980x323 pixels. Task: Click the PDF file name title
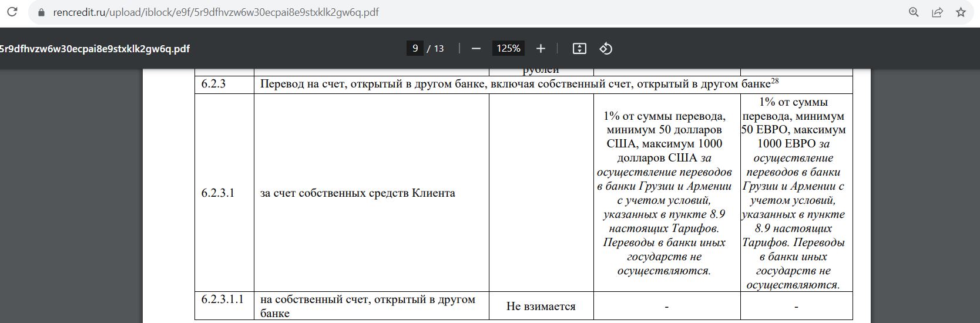pyautogui.click(x=95, y=49)
